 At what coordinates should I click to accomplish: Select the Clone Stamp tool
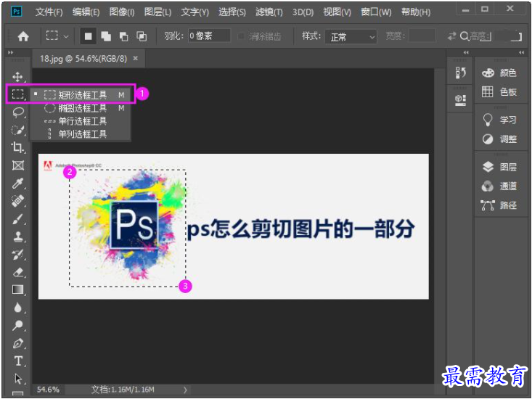pyautogui.click(x=17, y=236)
